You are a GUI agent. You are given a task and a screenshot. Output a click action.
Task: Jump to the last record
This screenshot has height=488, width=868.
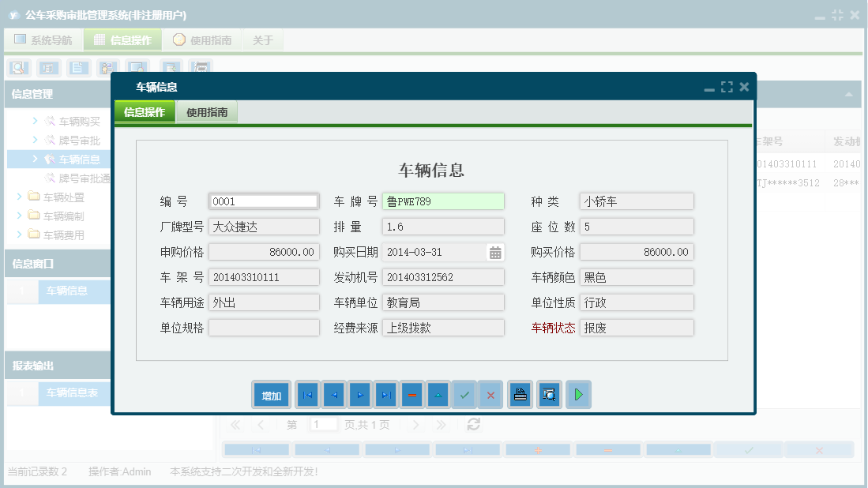coord(385,394)
